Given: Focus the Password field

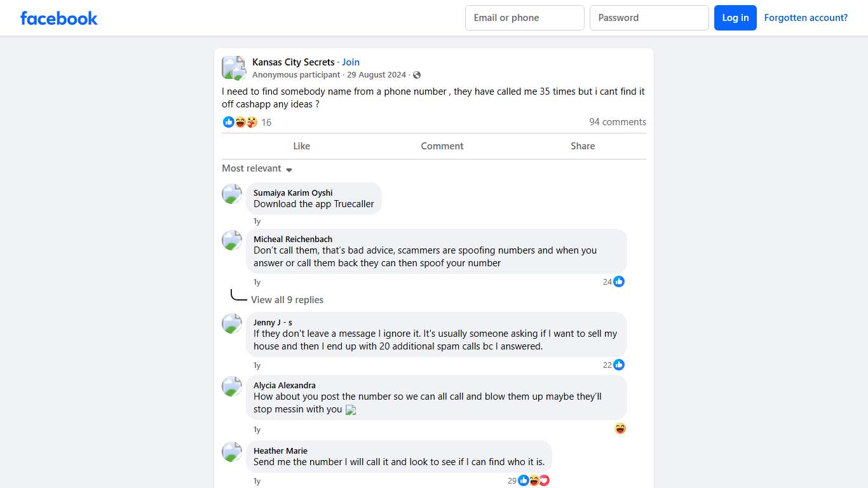Looking at the screenshot, I should [x=649, y=18].
